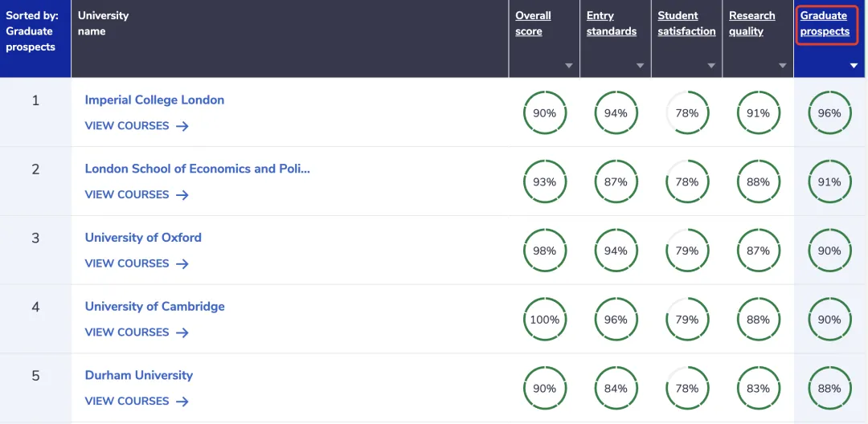This screenshot has width=868, height=424.
Task: View courses for London School of Economics
Action: coord(127,194)
